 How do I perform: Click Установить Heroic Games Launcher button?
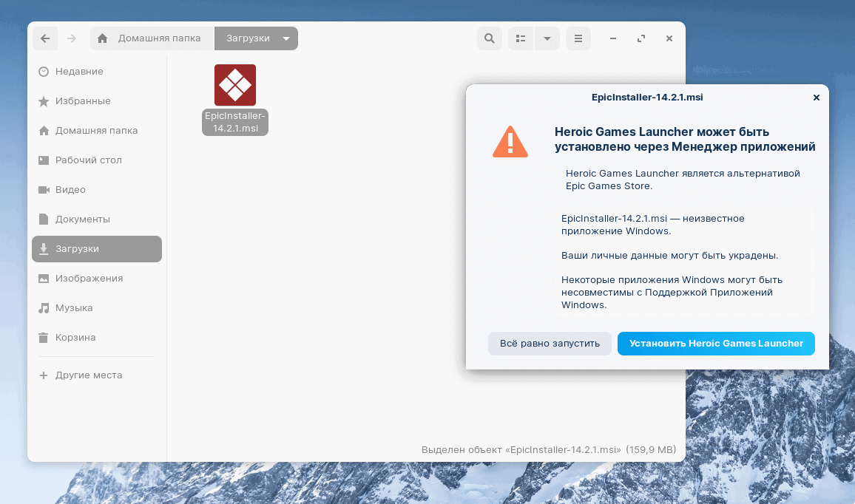click(x=716, y=344)
